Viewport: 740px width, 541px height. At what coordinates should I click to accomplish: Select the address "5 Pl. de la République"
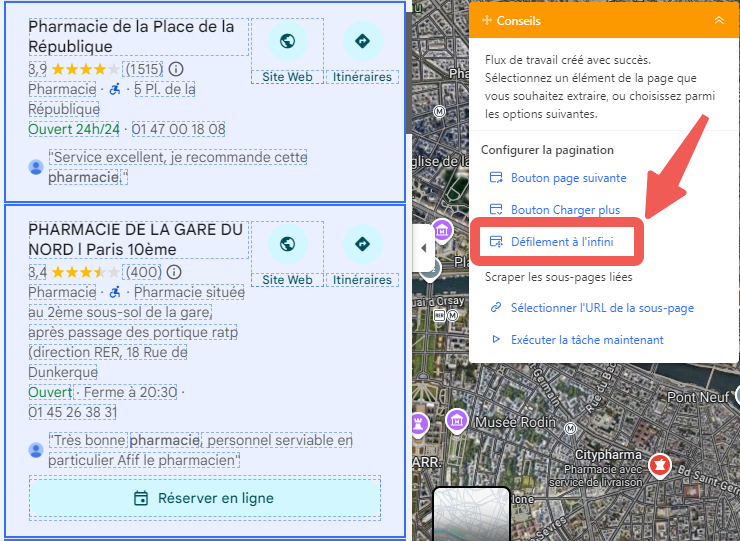click(112, 99)
